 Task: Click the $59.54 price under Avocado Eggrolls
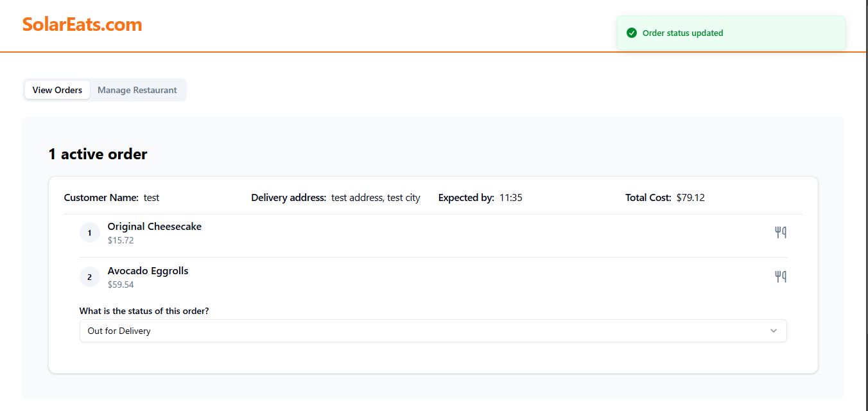[121, 284]
